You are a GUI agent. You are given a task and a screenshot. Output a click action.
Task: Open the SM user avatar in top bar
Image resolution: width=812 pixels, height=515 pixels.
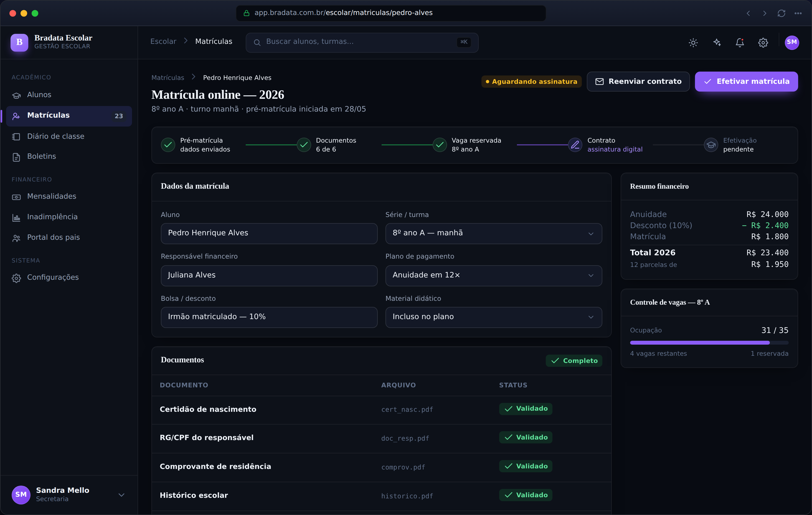click(x=791, y=42)
